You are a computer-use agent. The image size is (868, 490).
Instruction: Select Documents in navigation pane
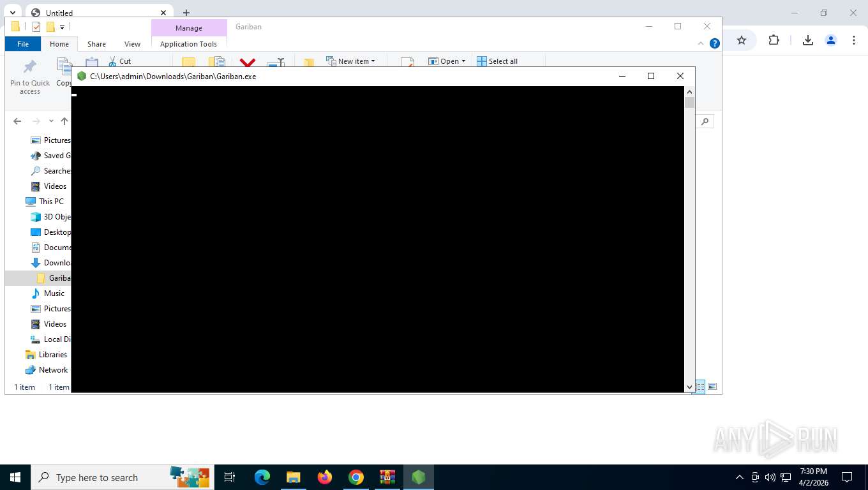click(50, 248)
